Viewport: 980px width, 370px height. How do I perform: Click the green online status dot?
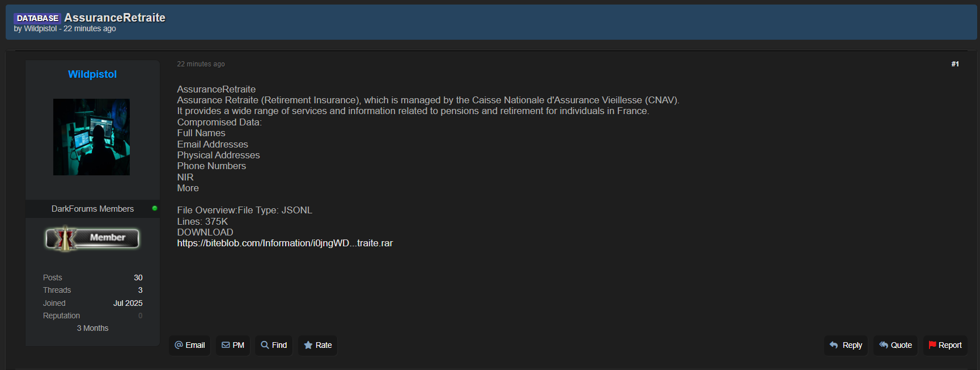coord(155,208)
